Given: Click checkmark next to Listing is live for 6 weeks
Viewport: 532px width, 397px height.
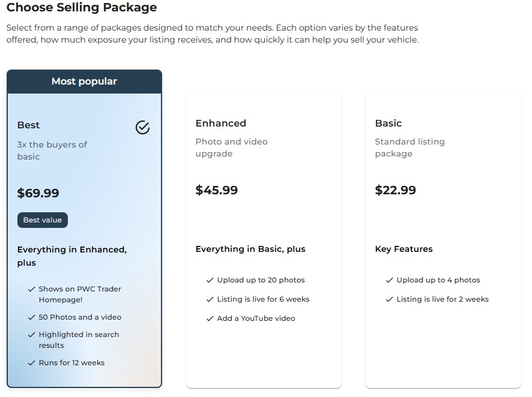Looking at the screenshot, I should tap(210, 299).
